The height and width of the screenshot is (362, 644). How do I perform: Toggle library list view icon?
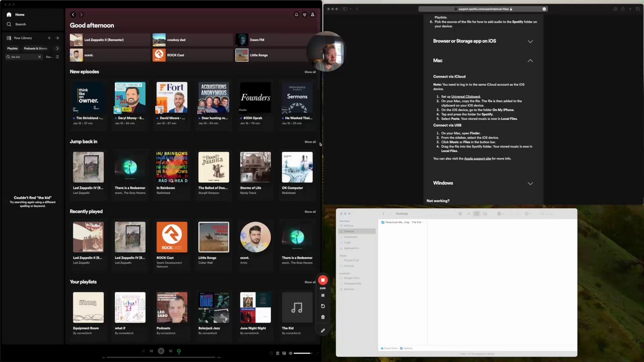point(57,57)
